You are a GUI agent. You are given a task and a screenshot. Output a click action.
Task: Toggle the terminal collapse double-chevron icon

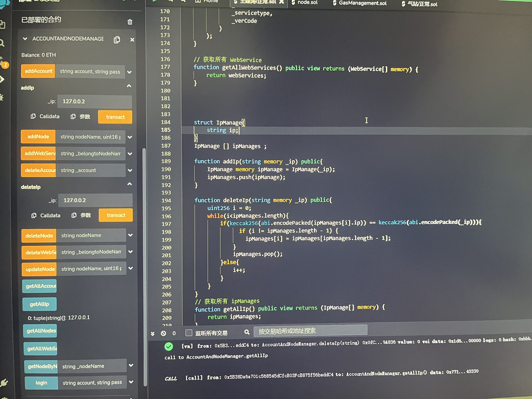click(153, 334)
